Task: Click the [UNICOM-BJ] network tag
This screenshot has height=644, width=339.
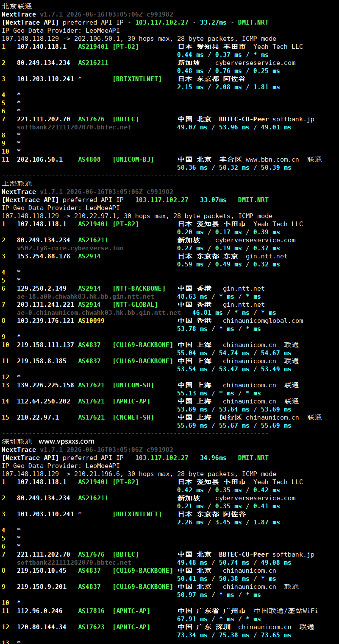Action: point(133,160)
